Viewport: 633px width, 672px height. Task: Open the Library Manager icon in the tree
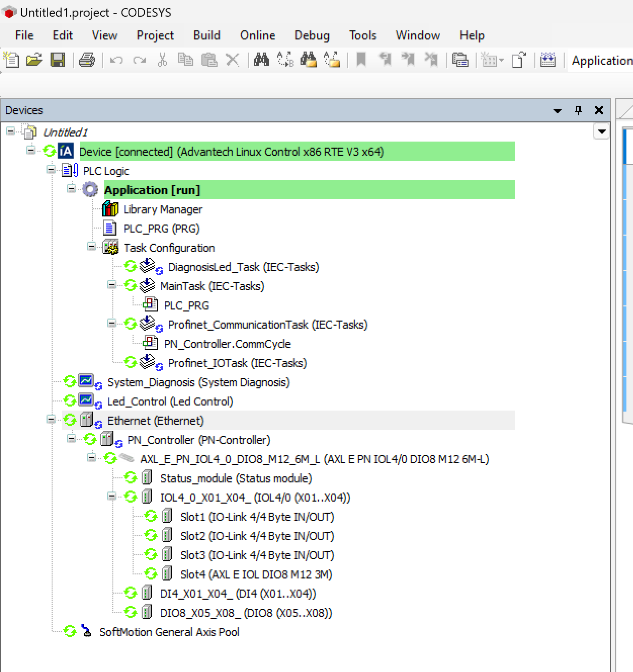[110, 209]
